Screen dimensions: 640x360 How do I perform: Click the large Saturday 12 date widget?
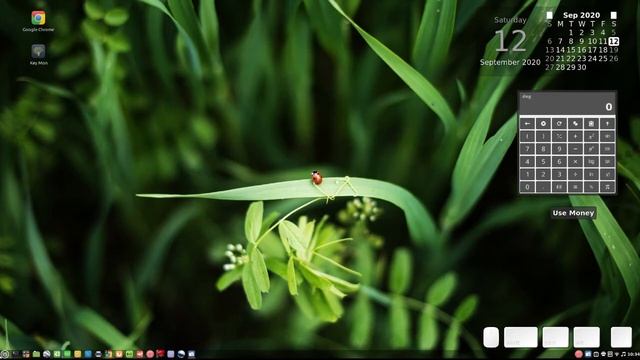[x=510, y=41]
